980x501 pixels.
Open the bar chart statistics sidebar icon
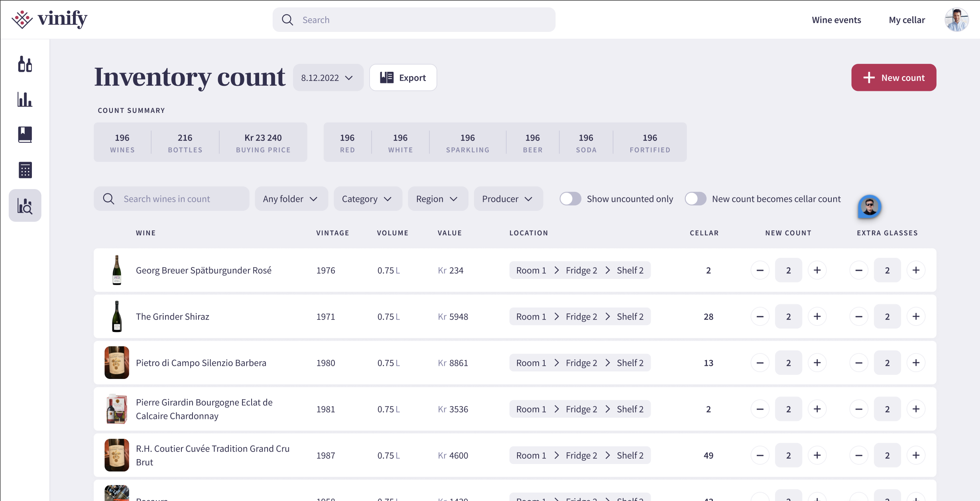click(x=25, y=99)
